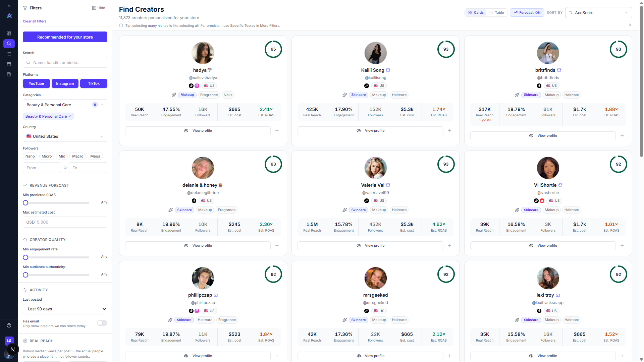View profile of lexi troy
This screenshot has height=362, width=644.
pos(543,356)
